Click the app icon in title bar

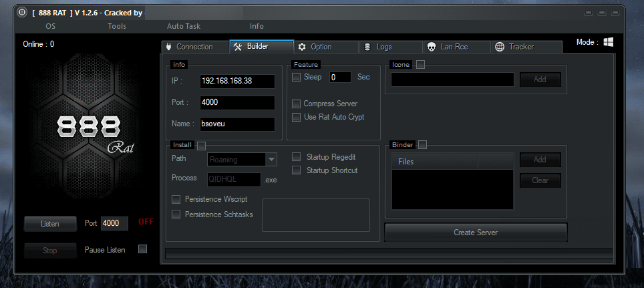[22, 13]
